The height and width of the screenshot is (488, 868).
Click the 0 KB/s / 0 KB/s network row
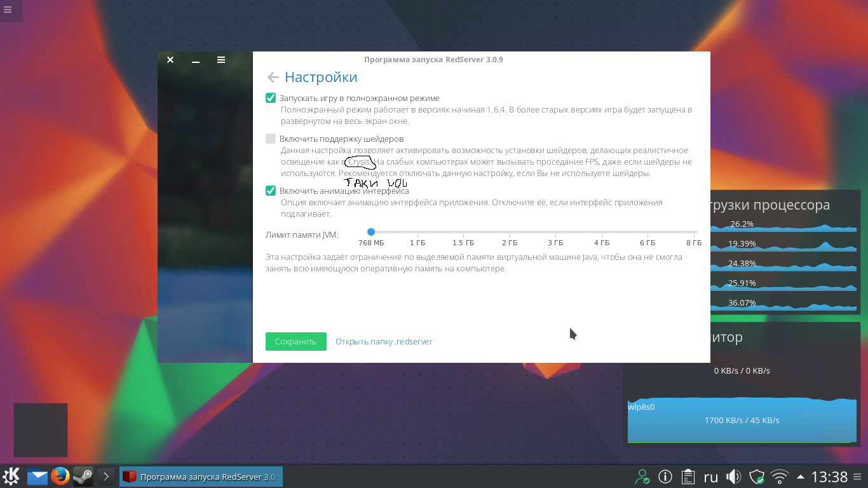(742, 370)
